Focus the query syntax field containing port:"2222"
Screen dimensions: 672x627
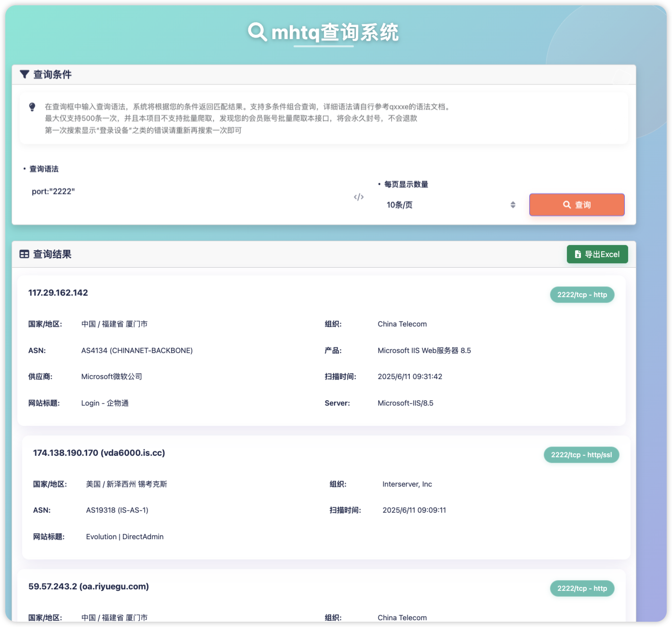188,191
